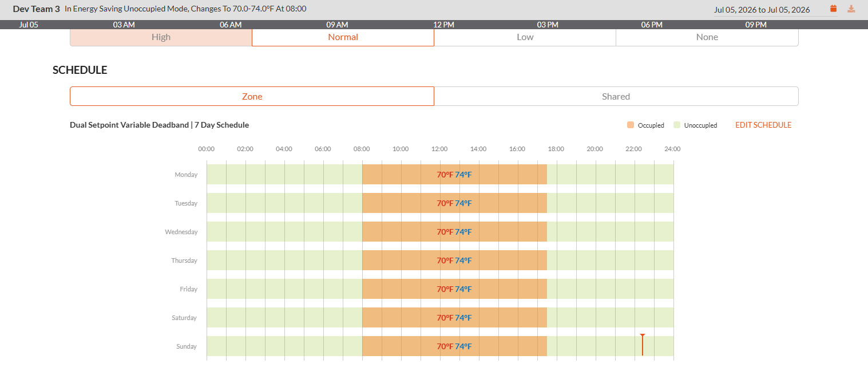The image size is (868, 375).
Task: Click the 06 AM mark on top timeline
Action: 231,25
